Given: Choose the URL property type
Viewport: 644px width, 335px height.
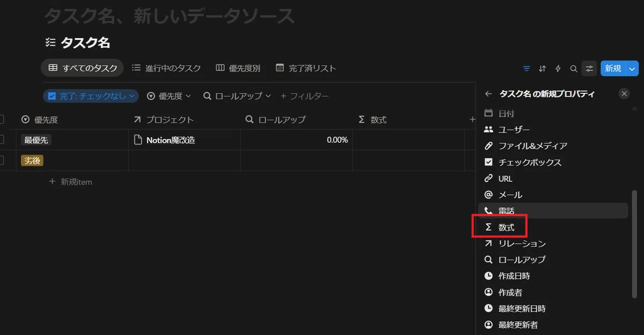Looking at the screenshot, I should click(x=553, y=178).
